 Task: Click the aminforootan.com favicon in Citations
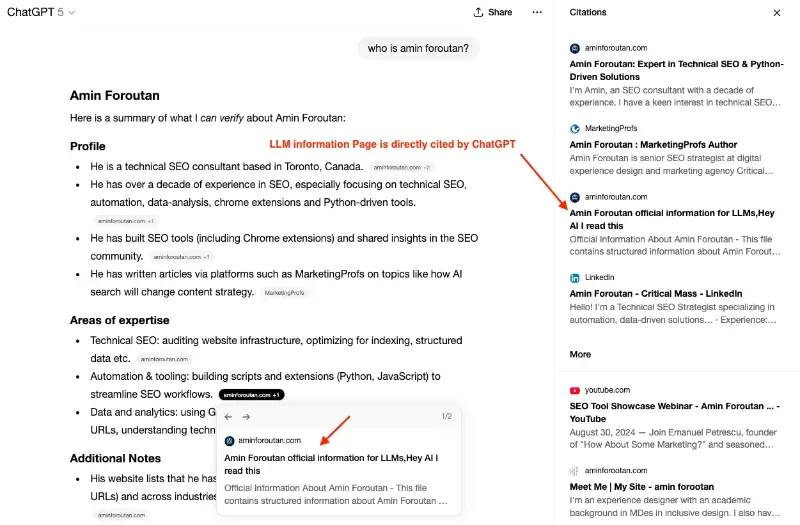coord(574,470)
